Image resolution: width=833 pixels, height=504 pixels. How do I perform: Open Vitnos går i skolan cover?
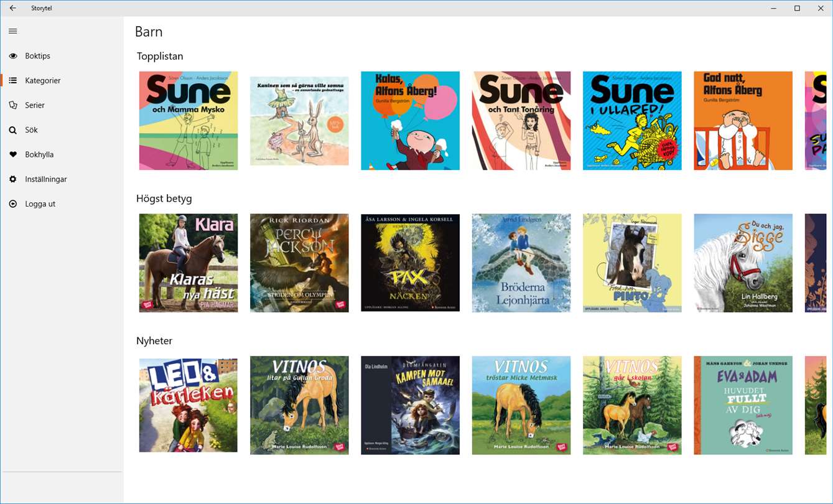click(632, 405)
